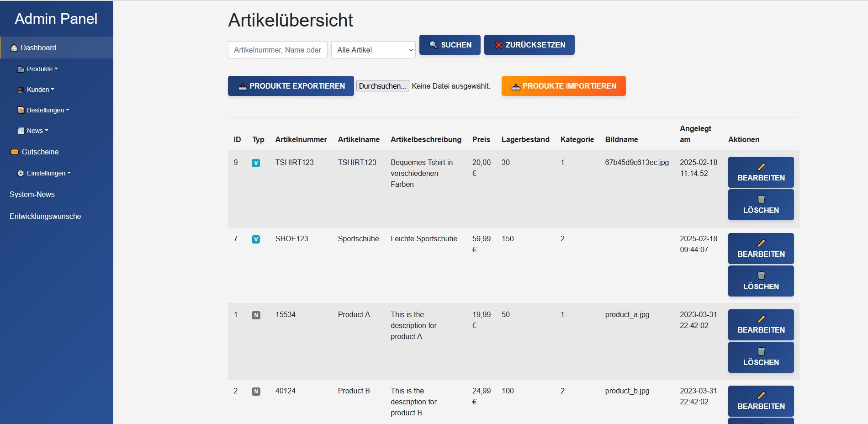Expand the Produkte sidebar dropdown
Screen dimensions: 868x424
pos(42,69)
